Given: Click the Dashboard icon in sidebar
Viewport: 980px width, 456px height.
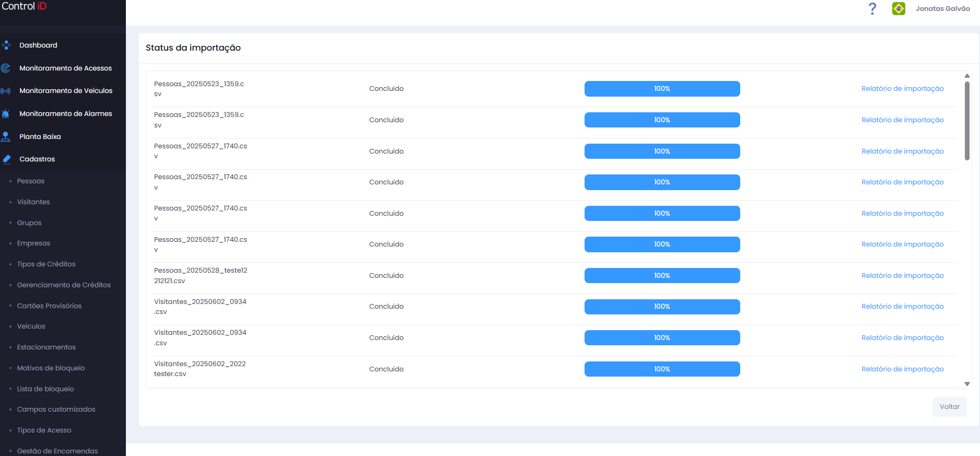Looking at the screenshot, I should click(x=6, y=45).
